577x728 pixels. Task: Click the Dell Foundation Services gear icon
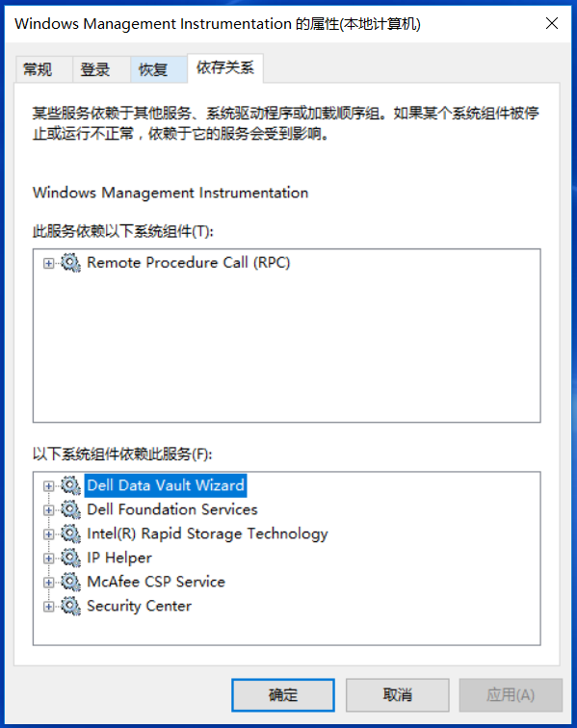[70, 509]
